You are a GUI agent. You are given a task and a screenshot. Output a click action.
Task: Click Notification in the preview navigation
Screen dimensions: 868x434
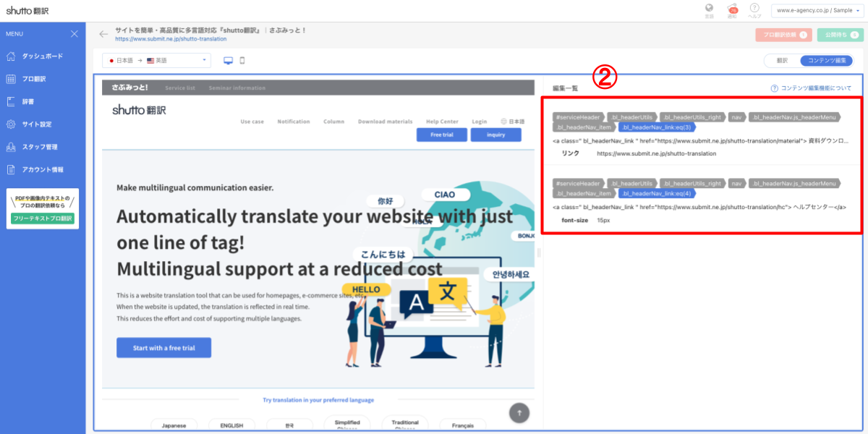[x=294, y=122]
